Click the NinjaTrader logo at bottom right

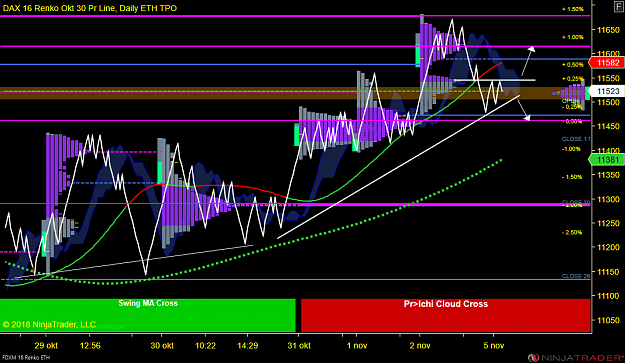(x=575, y=357)
